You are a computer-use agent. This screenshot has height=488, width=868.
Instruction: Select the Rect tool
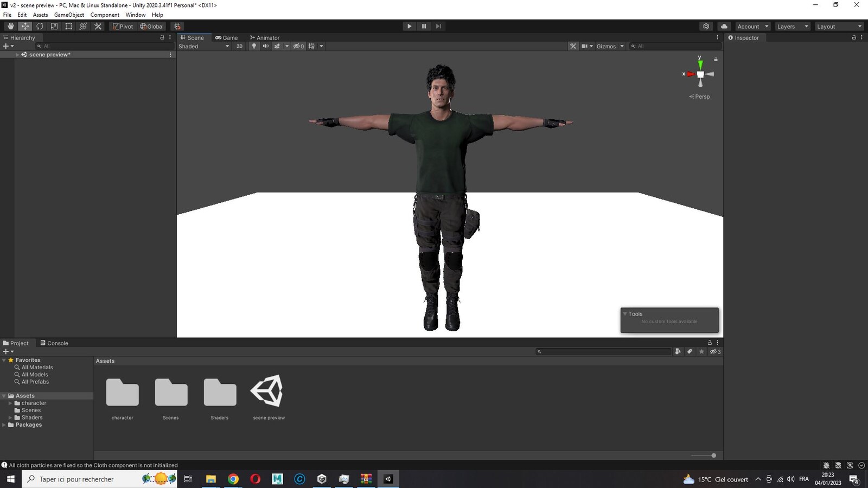69,26
